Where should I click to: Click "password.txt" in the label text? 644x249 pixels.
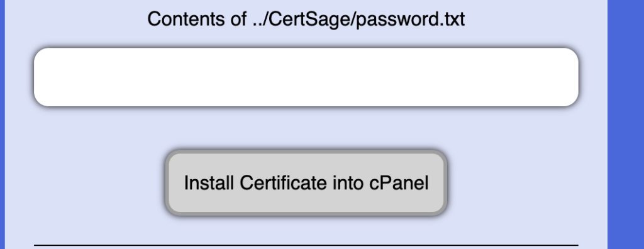pyautogui.click(x=410, y=19)
